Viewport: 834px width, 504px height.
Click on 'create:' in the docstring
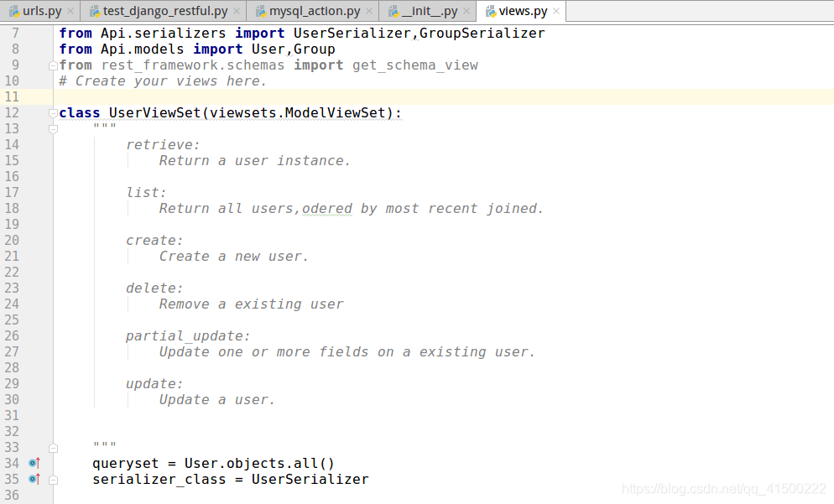click(154, 241)
